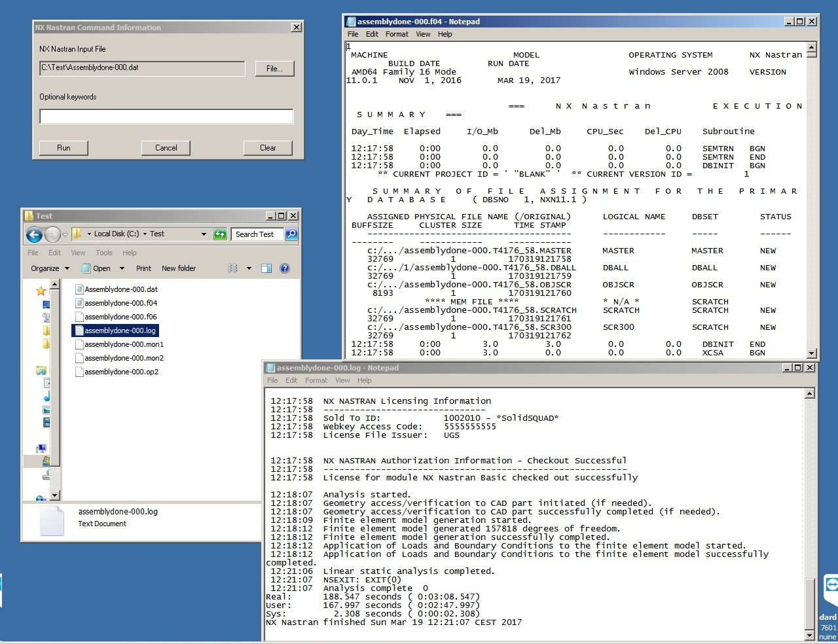Click the Notepad icon in the log title bar
Viewport: 838px width, 644px height.
pos(270,368)
